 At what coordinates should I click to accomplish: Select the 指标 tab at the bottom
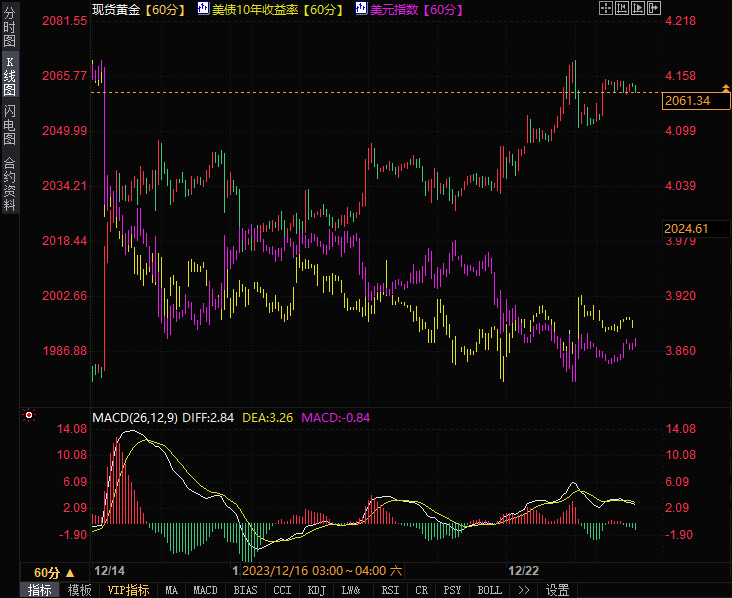pyautogui.click(x=40, y=590)
